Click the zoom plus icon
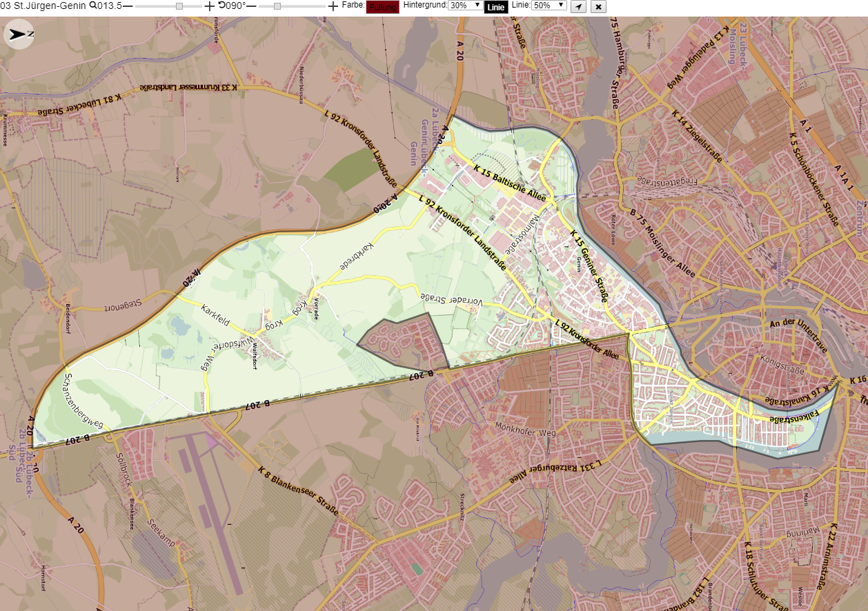The width and height of the screenshot is (868, 611). click(x=210, y=6)
